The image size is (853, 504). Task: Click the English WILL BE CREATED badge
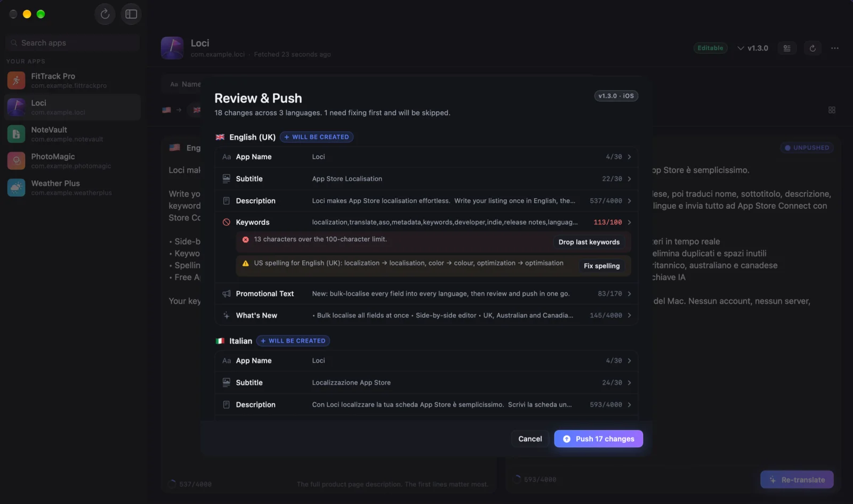317,137
